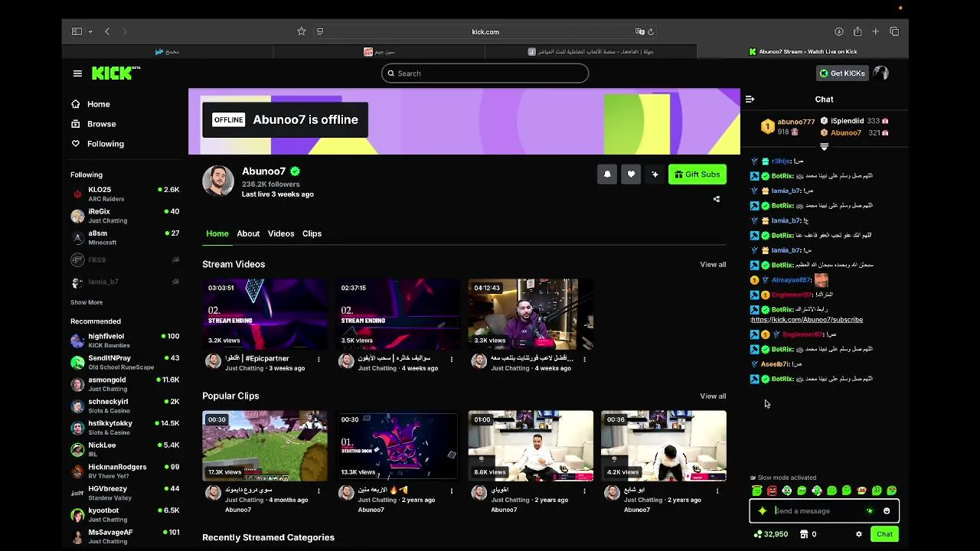
Task: Click the sparkle icon next to Gift Subs
Action: click(x=655, y=174)
